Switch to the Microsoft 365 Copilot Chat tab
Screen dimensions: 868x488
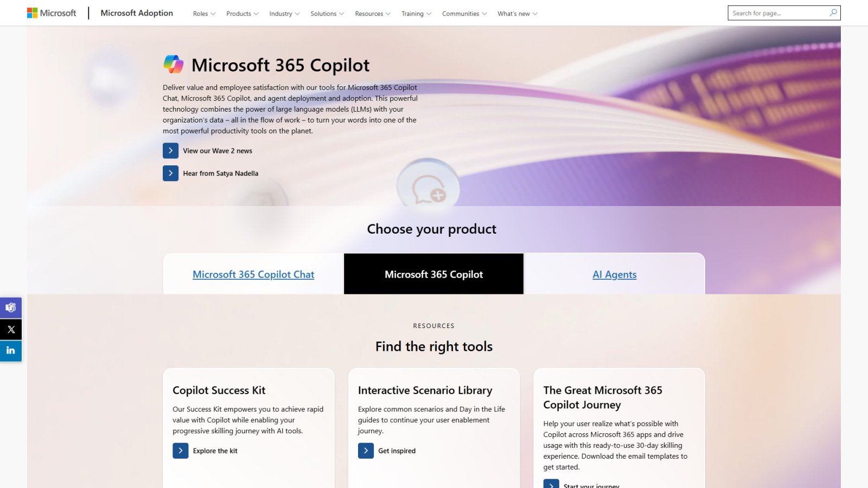[253, 274]
